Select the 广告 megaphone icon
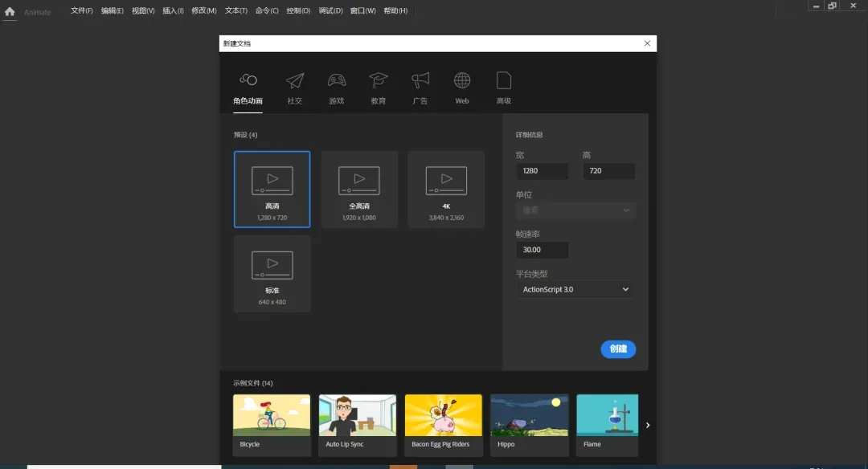The height and width of the screenshot is (469, 868). point(420,81)
